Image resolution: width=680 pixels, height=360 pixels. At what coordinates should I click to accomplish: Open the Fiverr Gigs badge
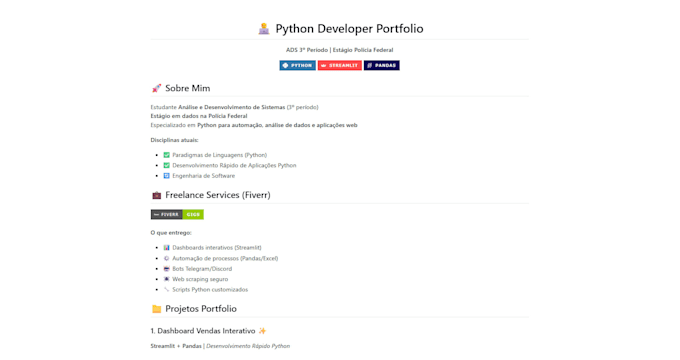[x=177, y=214]
